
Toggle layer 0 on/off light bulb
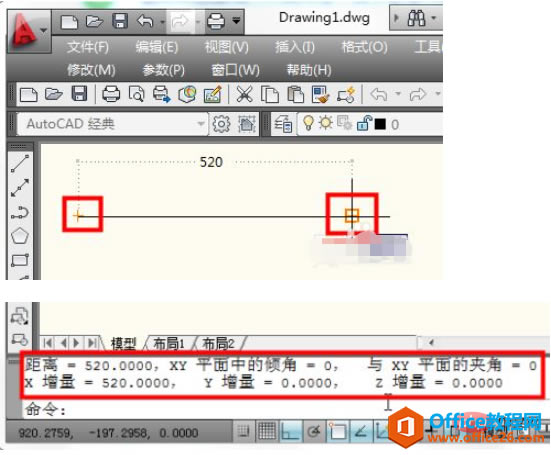(308, 123)
